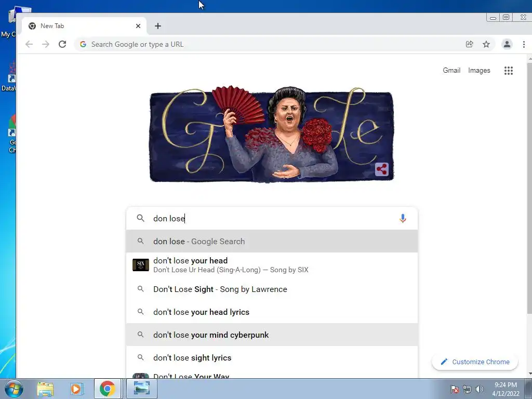The width and height of the screenshot is (532, 399).
Task: Open the Chrome profile avatar
Action: coord(507,44)
